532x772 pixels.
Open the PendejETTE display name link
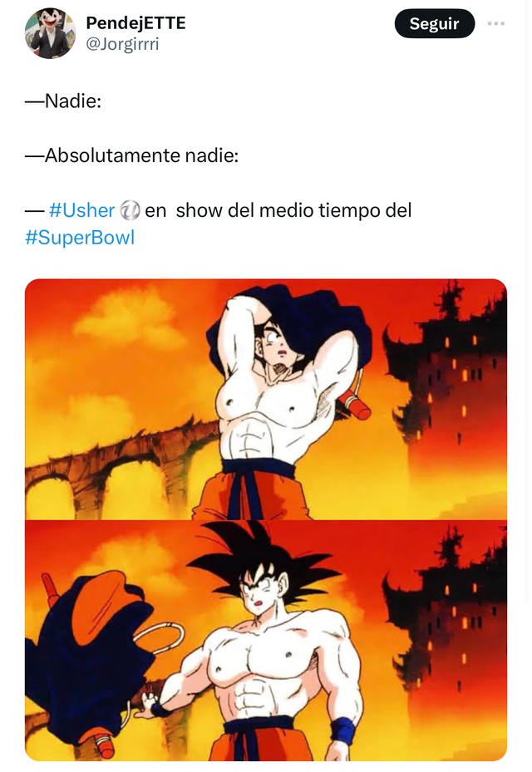point(135,22)
